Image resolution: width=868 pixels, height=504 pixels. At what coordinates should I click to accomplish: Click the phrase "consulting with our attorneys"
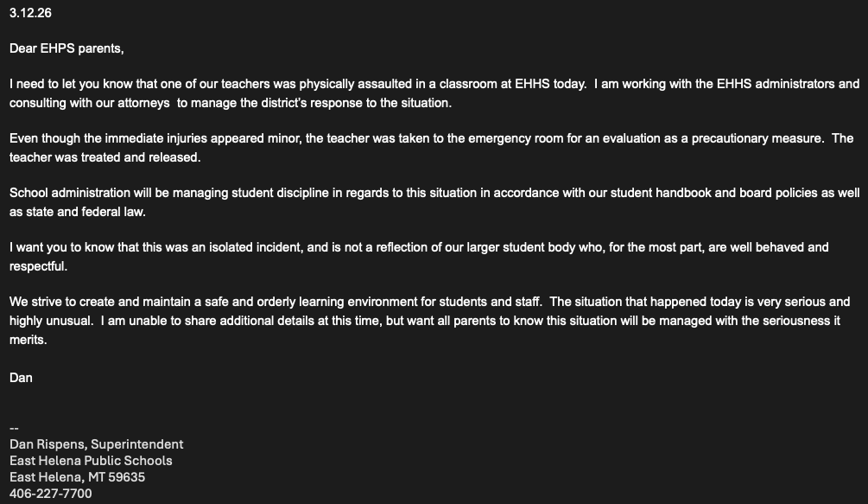(x=90, y=103)
